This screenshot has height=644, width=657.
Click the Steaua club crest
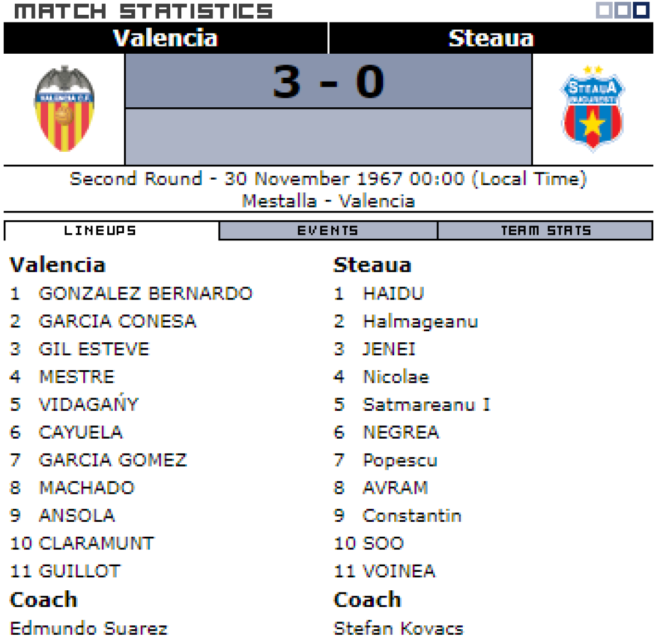click(592, 108)
